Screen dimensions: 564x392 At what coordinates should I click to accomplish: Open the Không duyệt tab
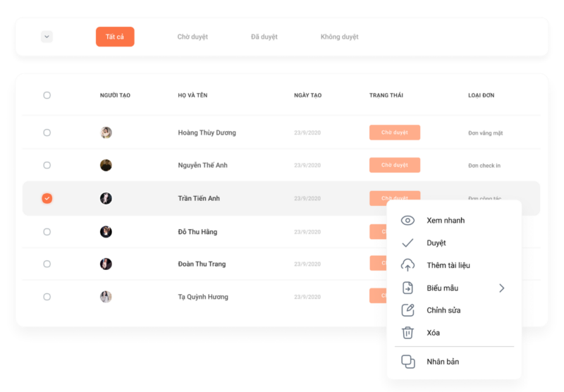tap(339, 37)
